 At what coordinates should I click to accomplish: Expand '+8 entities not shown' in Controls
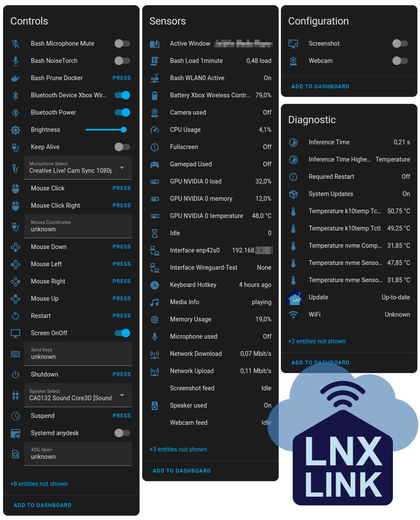point(39,484)
